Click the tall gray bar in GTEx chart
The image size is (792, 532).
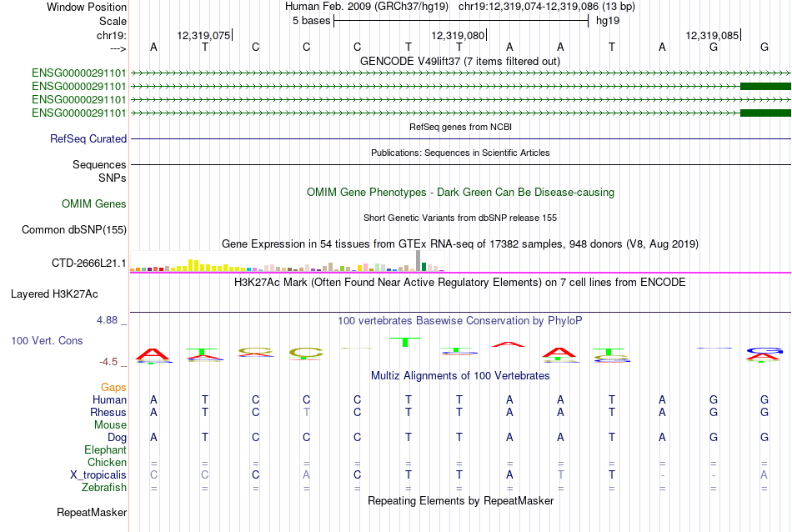[419, 261]
